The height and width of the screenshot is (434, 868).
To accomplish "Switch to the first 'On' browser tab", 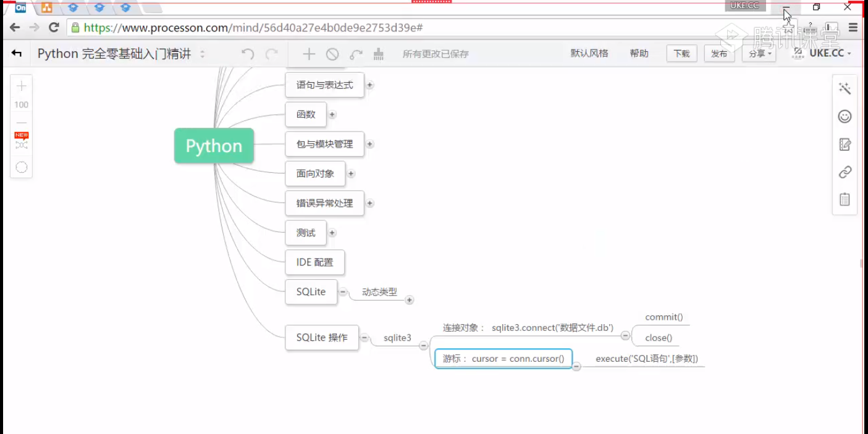I will coord(20,8).
